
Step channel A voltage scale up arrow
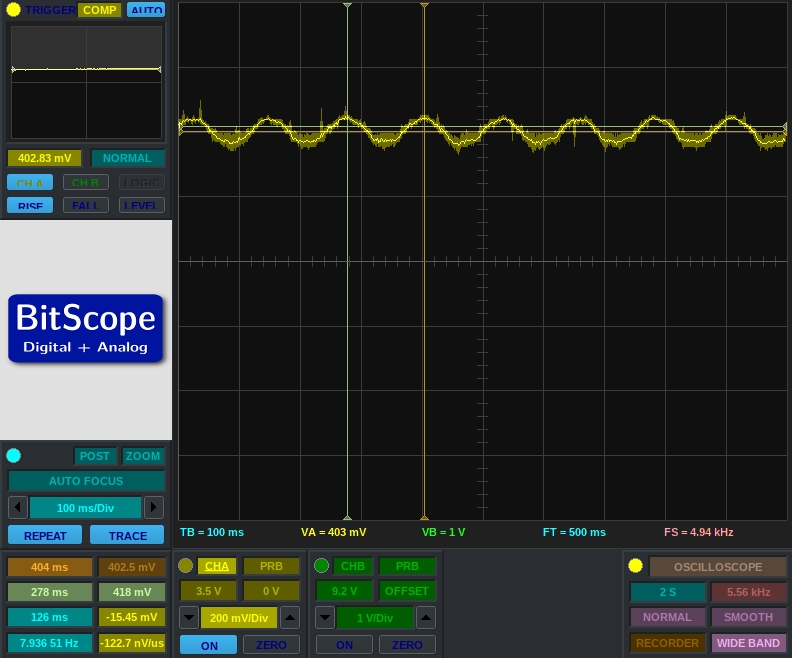click(x=289, y=618)
